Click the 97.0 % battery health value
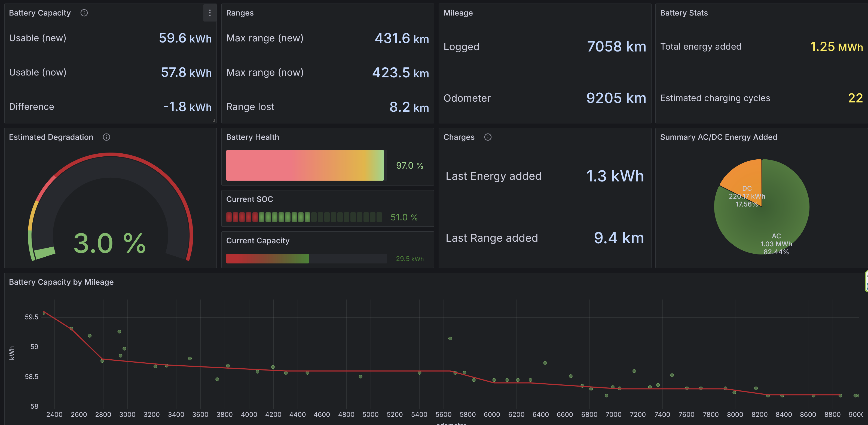Viewport: 868px width, 425px height. [x=409, y=165]
